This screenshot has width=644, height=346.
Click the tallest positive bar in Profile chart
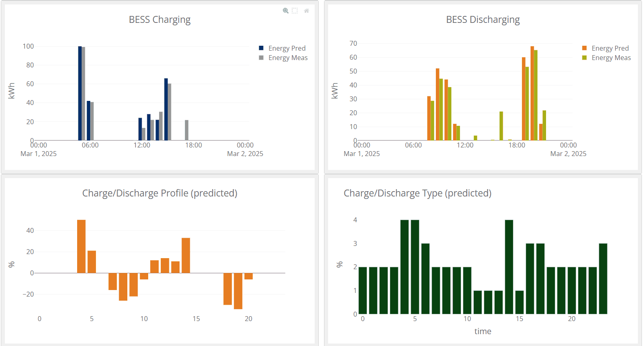point(81,246)
